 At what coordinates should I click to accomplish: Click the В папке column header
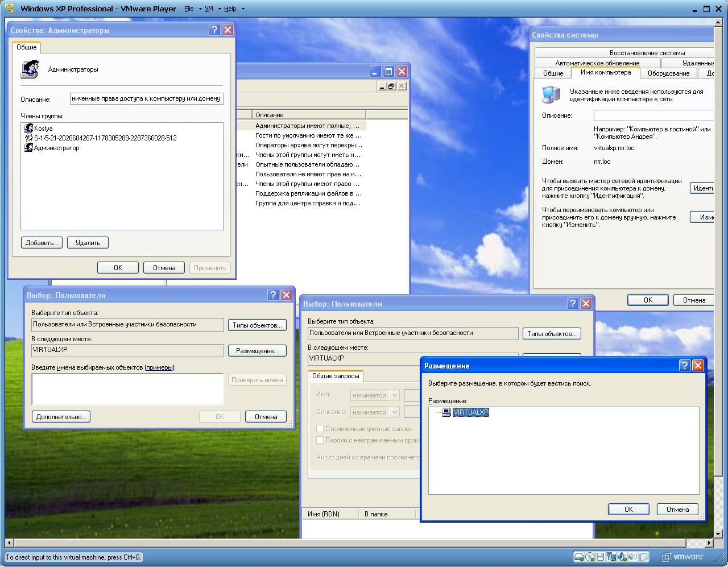390,514
